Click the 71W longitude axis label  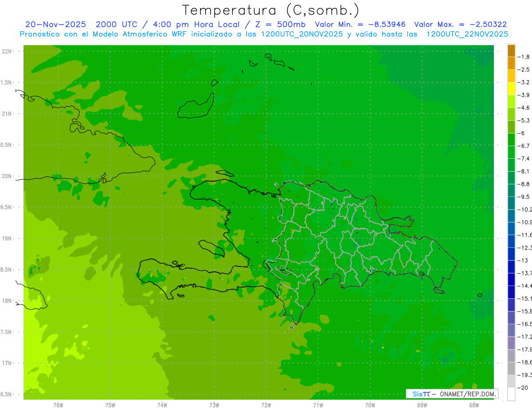pos(318,405)
